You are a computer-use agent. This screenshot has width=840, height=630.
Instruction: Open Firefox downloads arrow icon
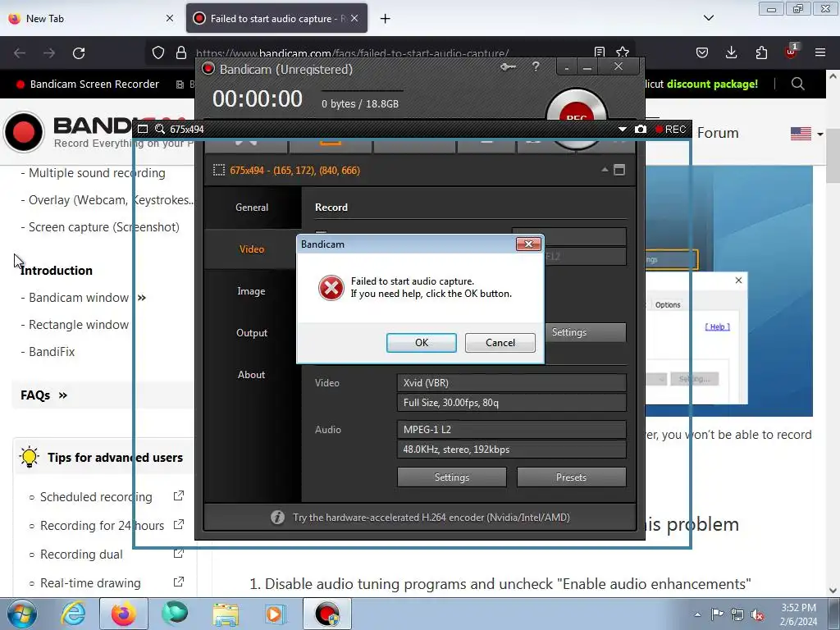pyautogui.click(x=731, y=52)
